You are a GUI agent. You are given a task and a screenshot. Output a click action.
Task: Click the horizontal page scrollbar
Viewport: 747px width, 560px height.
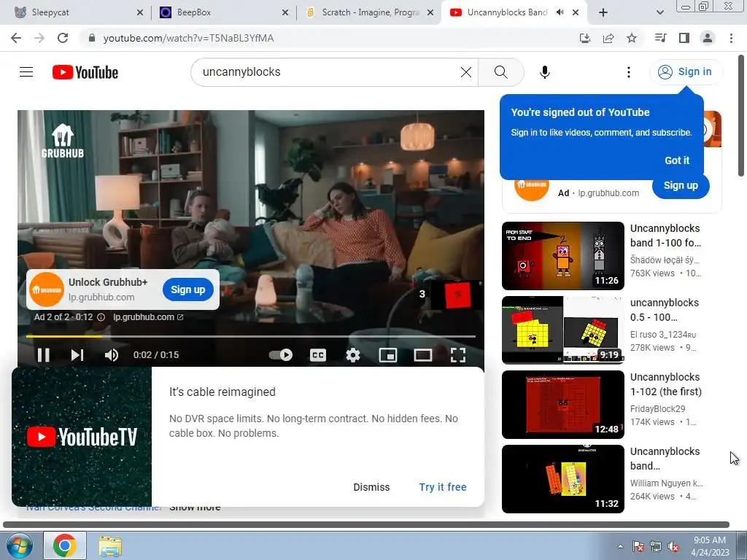click(x=366, y=524)
